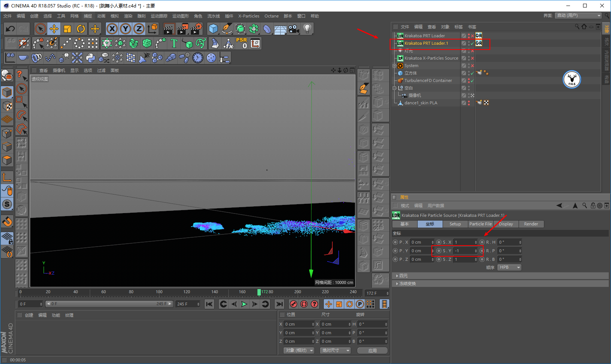Add a Cube primitive object
This screenshot has width=611, height=364.
(213, 29)
